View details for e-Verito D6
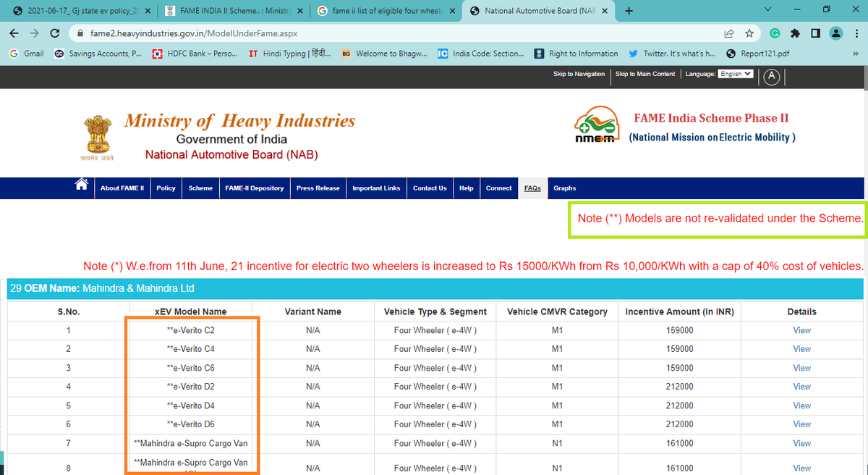 [801, 424]
